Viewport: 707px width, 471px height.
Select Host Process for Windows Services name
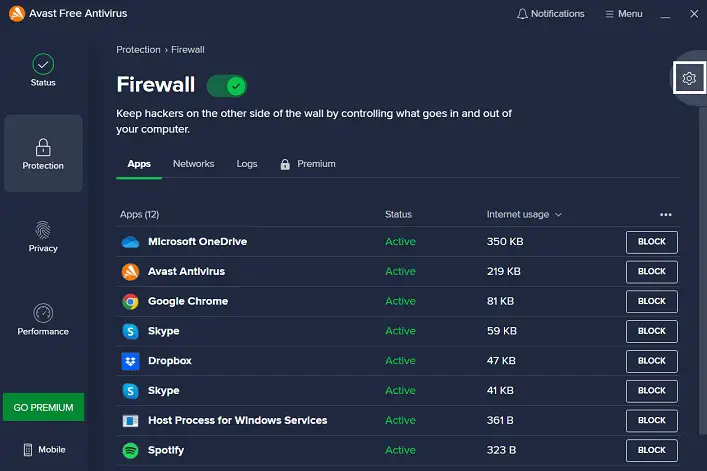point(238,421)
